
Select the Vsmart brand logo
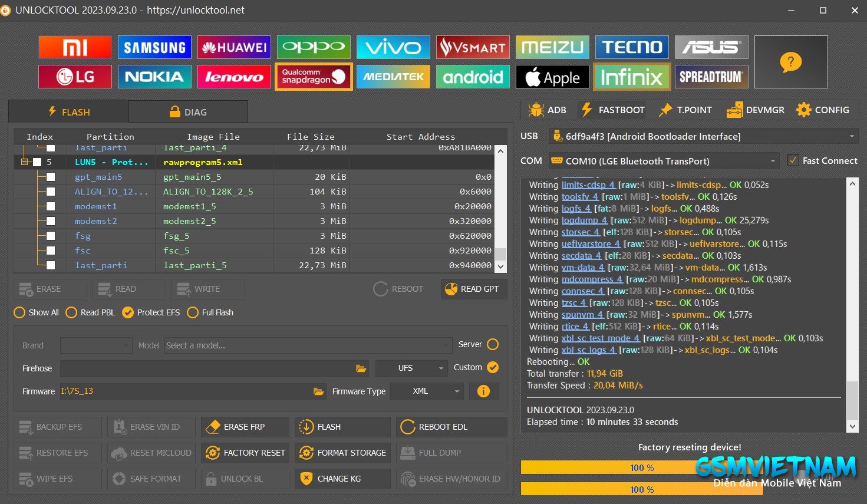(x=473, y=47)
